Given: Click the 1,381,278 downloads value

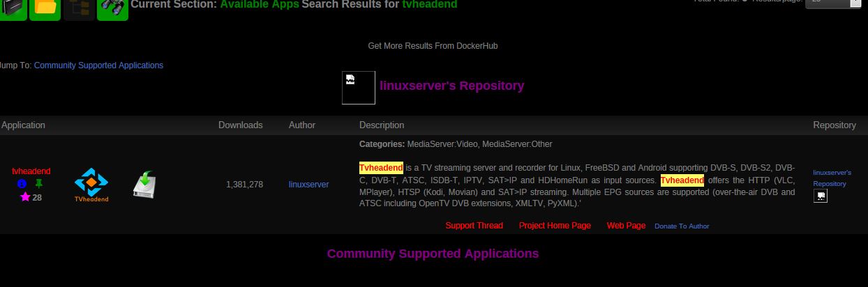Looking at the screenshot, I should [244, 185].
